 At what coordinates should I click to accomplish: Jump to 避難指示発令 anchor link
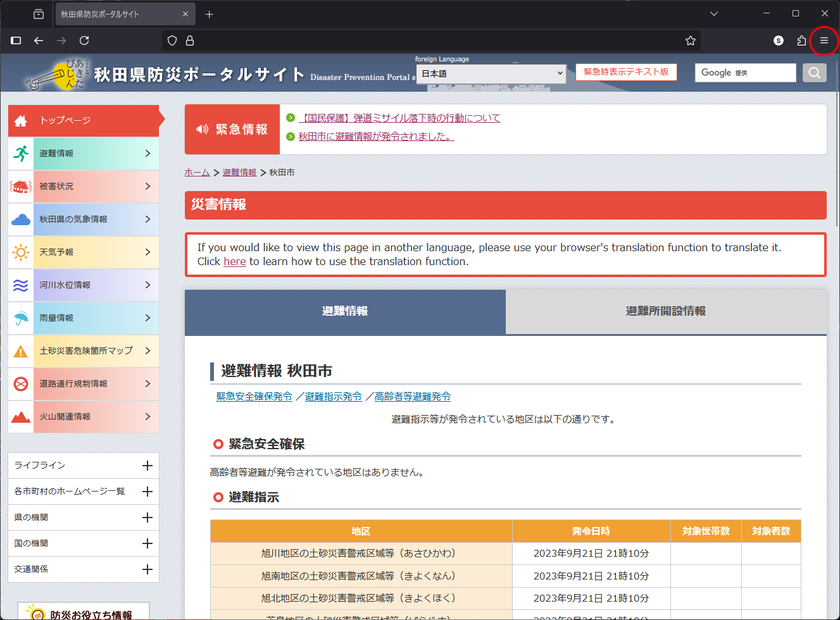333,397
